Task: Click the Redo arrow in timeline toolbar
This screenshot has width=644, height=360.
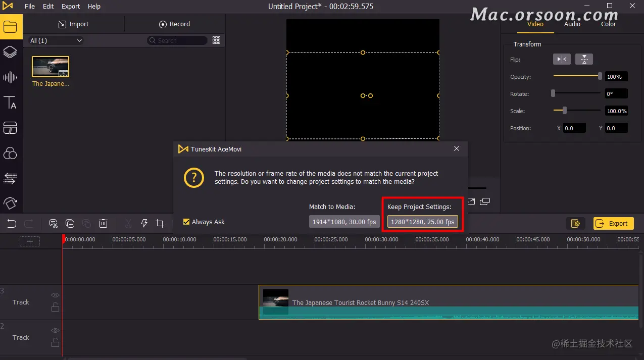Action: [x=29, y=223]
